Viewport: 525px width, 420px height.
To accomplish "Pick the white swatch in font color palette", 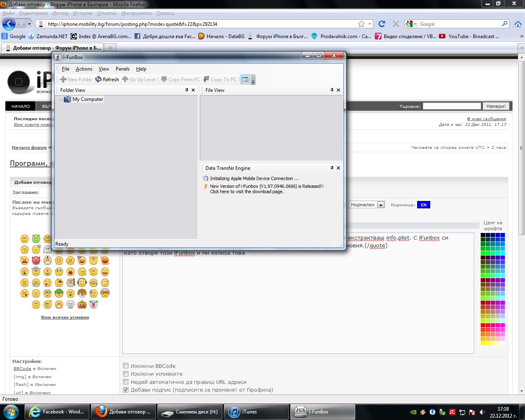I will [502, 343].
